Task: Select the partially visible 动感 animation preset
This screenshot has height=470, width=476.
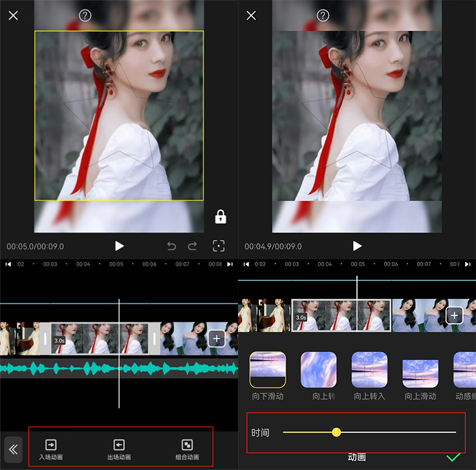Action: click(x=465, y=376)
